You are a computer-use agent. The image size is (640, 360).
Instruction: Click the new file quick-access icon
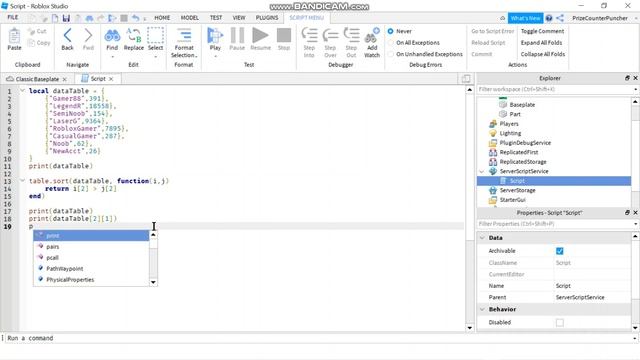pyautogui.click(x=55, y=18)
